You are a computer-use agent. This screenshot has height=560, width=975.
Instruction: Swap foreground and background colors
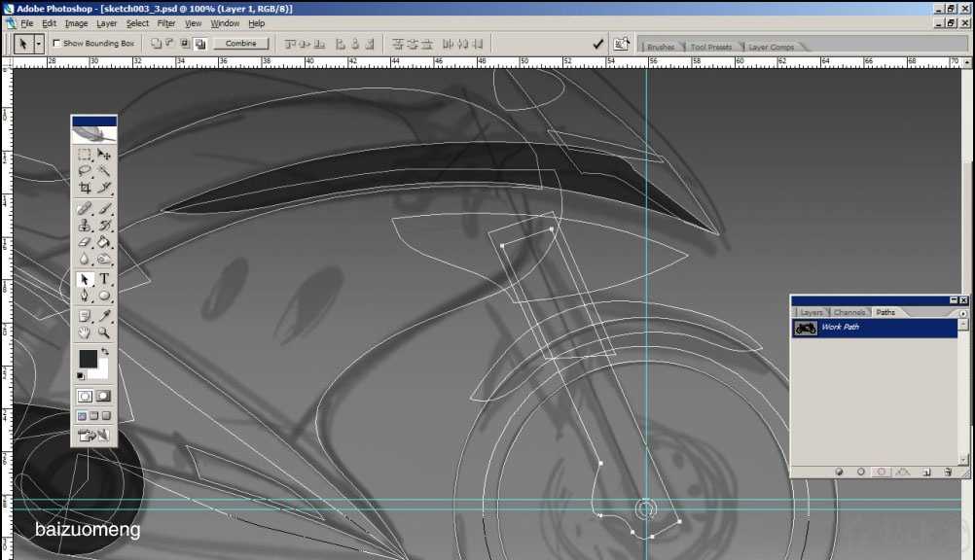pyautogui.click(x=104, y=352)
